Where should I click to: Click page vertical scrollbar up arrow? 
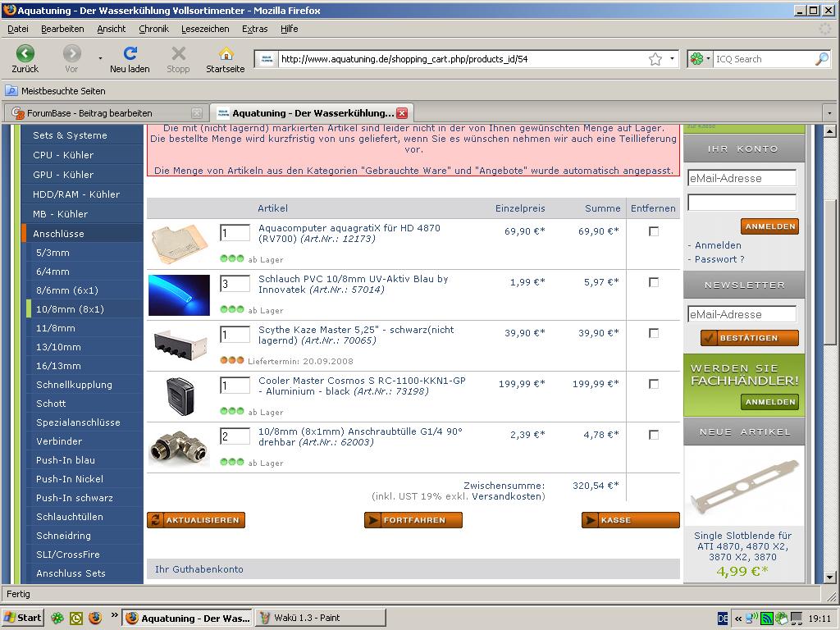click(829, 130)
